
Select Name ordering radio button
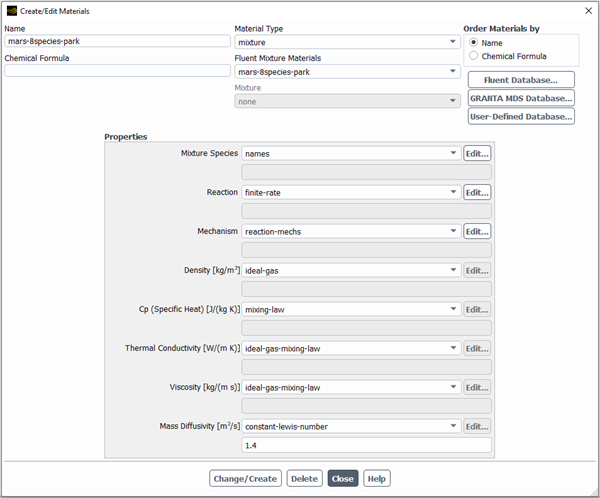[x=473, y=42]
